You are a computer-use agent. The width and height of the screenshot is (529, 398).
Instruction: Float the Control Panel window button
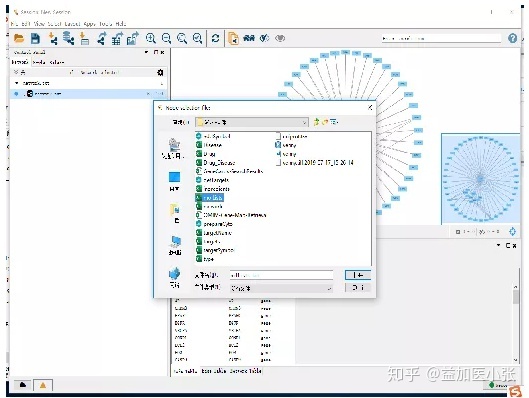(156, 52)
